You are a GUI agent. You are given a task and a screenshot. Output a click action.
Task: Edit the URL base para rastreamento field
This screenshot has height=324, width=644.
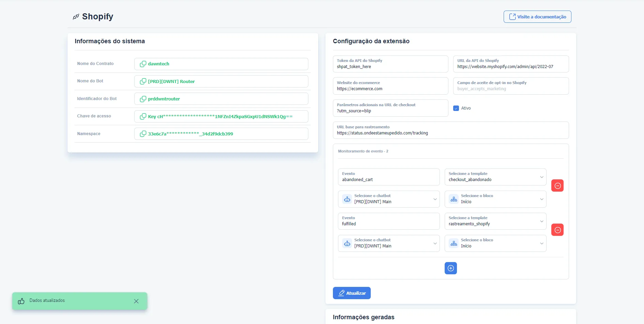click(451, 130)
